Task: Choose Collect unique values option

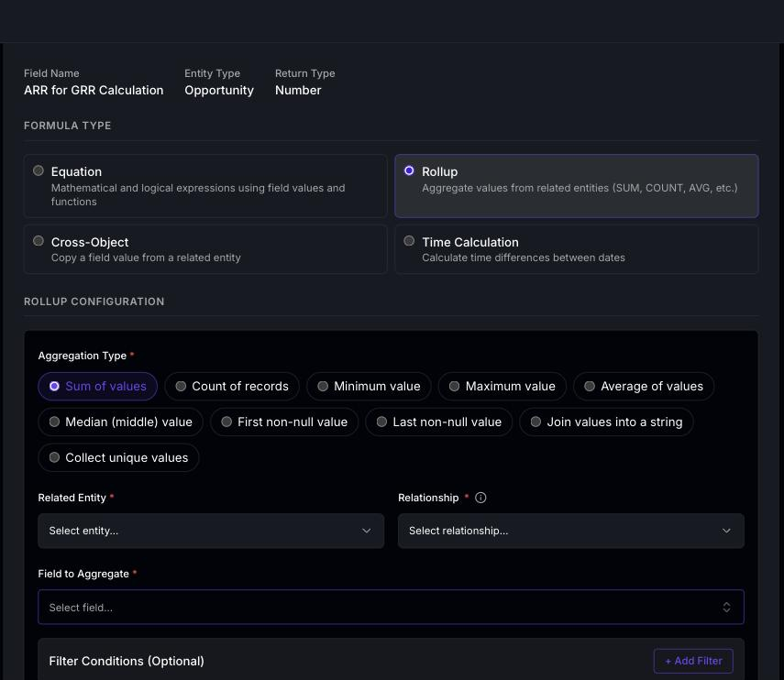Action: click(x=118, y=457)
